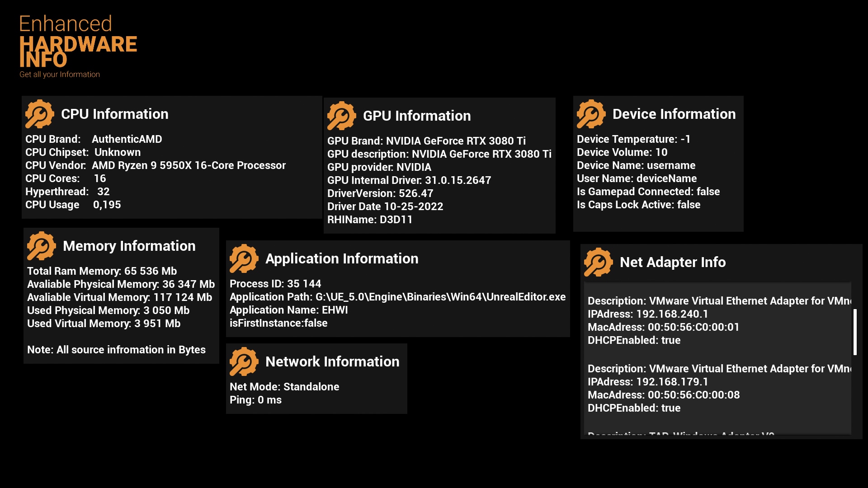
Task: Select the Application Path text entry
Action: [397, 297]
